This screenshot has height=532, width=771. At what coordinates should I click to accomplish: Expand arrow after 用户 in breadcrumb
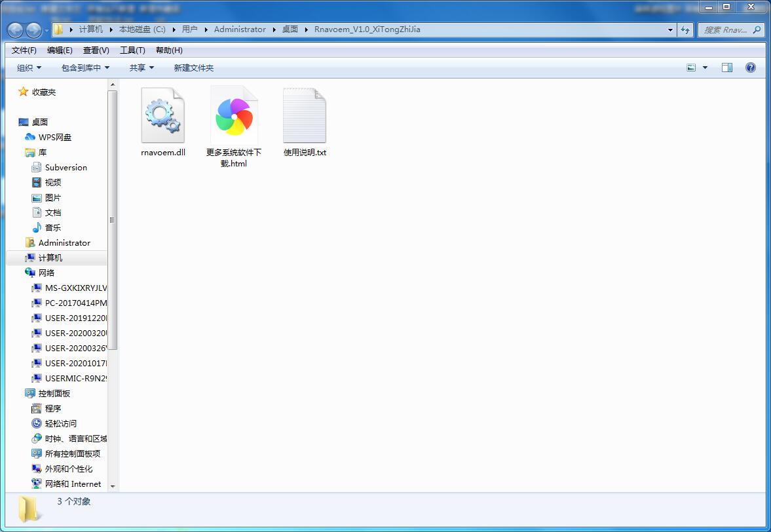point(206,29)
